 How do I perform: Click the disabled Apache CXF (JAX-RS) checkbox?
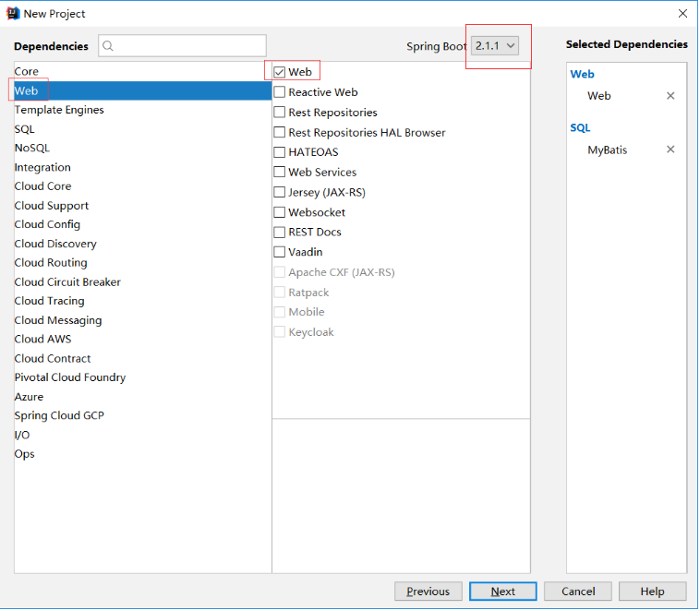point(280,272)
